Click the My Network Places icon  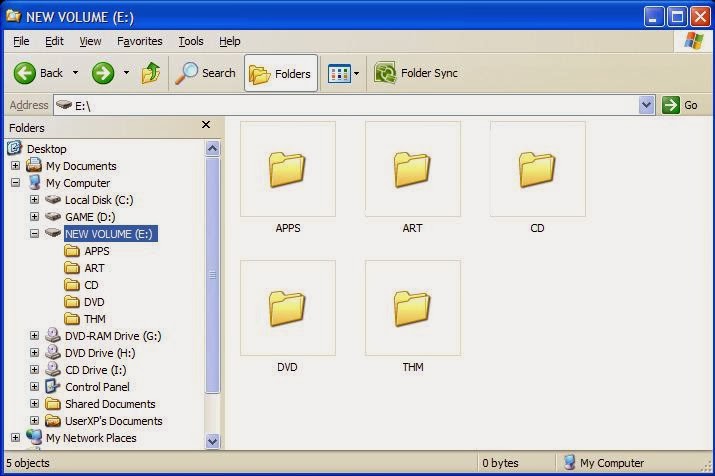pyautogui.click(x=34, y=437)
